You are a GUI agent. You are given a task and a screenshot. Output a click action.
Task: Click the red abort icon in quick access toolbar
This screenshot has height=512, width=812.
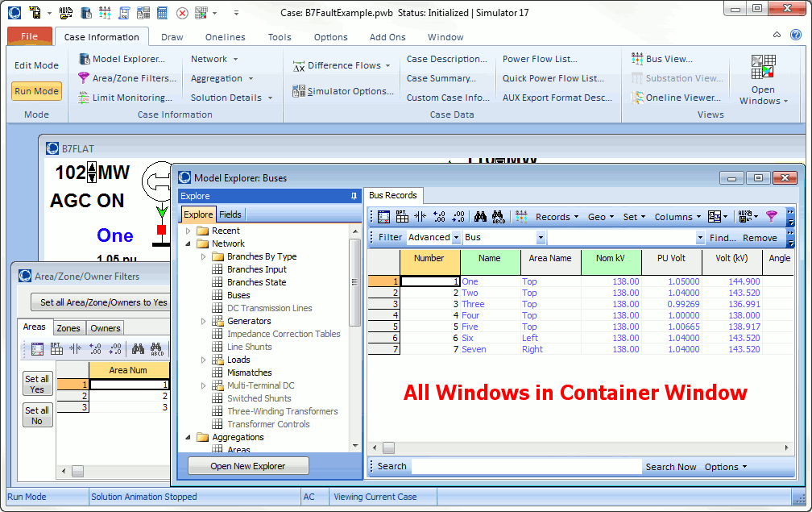coord(182,13)
